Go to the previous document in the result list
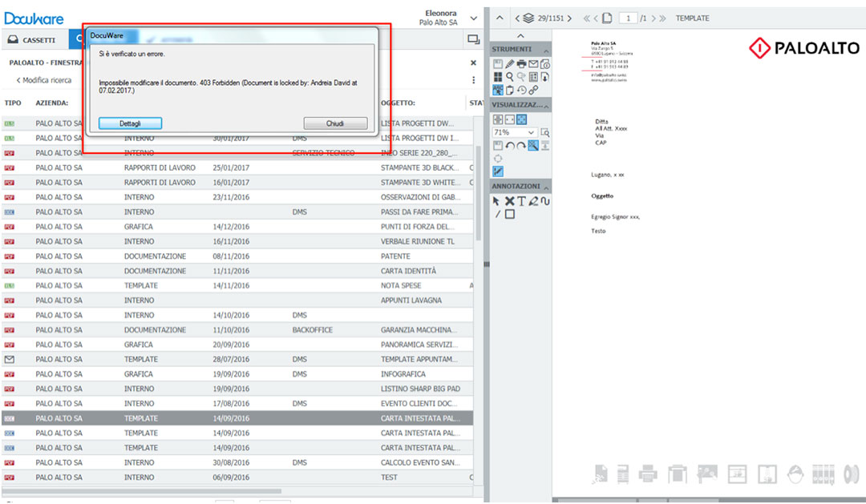This screenshot has height=504, width=866. tap(517, 18)
